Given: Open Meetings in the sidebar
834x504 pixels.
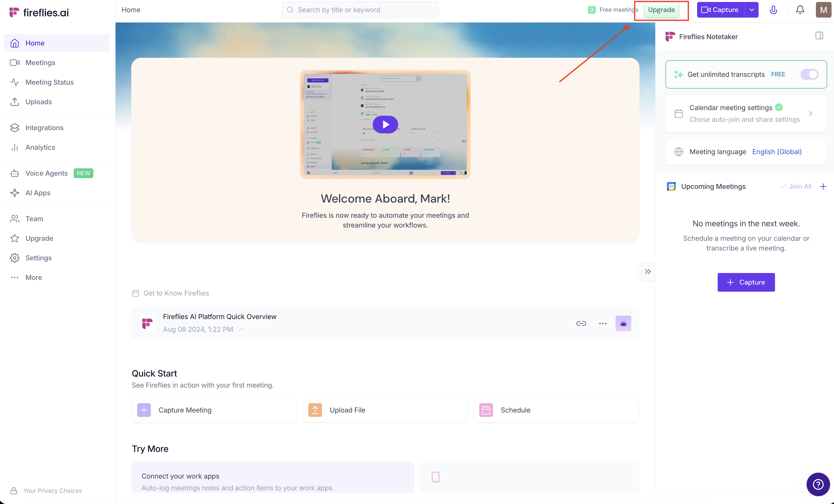Looking at the screenshot, I should (40, 63).
